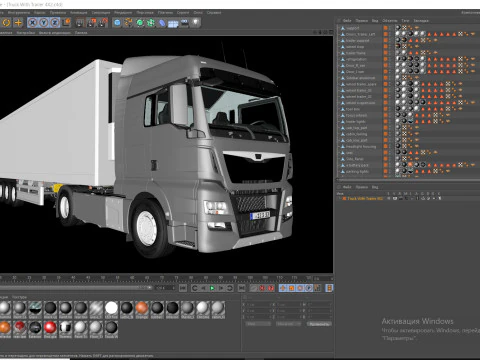The width and height of the screenshot is (480, 360).
Task: Render the current view
Action: point(80,23)
